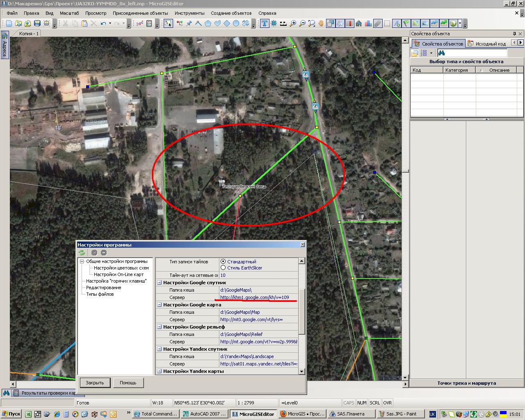The width and height of the screenshot is (525, 420).
Task: Click the 'Закрыть' button
Action: click(95, 383)
